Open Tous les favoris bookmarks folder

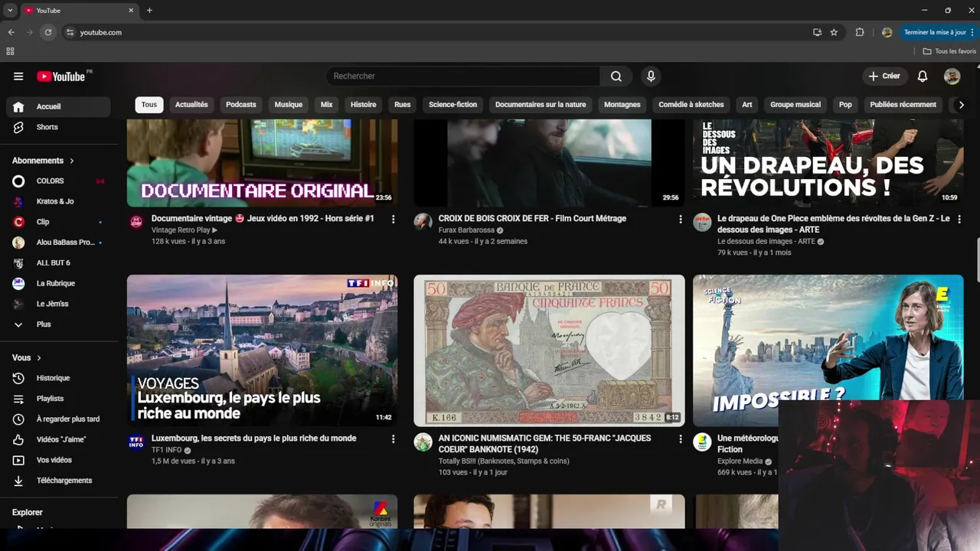click(949, 51)
